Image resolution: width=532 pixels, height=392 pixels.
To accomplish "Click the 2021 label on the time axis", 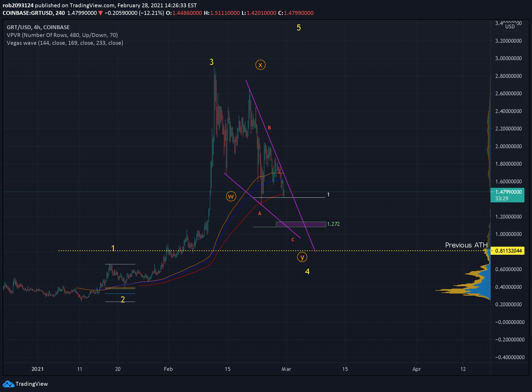I will (x=37, y=369).
